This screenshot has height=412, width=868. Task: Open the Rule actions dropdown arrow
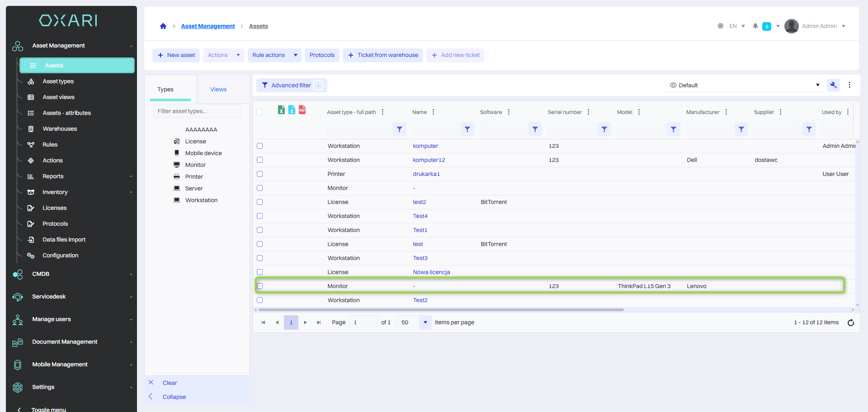(x=296, y=55)
